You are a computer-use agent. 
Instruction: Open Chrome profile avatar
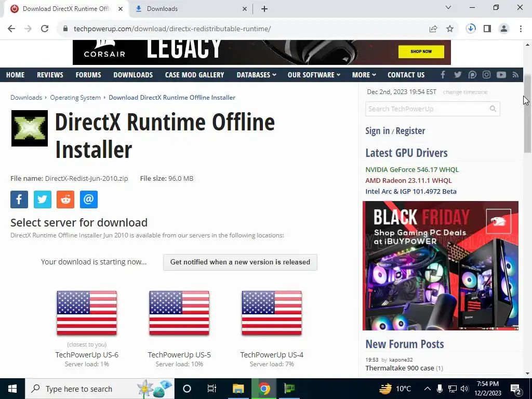tap(504, 29)
